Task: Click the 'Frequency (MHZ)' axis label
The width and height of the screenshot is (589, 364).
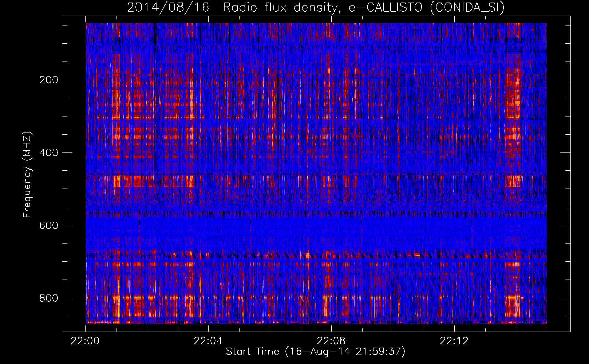Action: point(27,174)
